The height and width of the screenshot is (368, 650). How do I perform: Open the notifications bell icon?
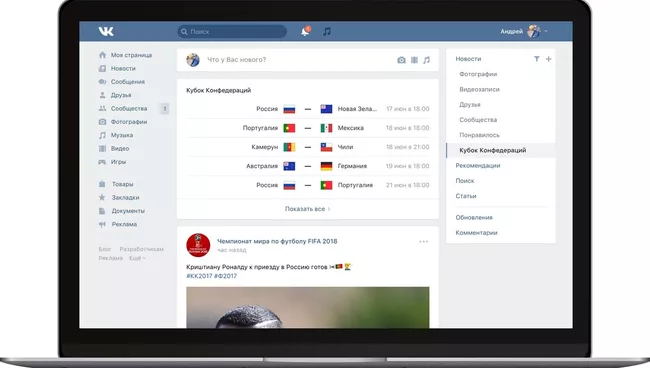tap(305, 31)
